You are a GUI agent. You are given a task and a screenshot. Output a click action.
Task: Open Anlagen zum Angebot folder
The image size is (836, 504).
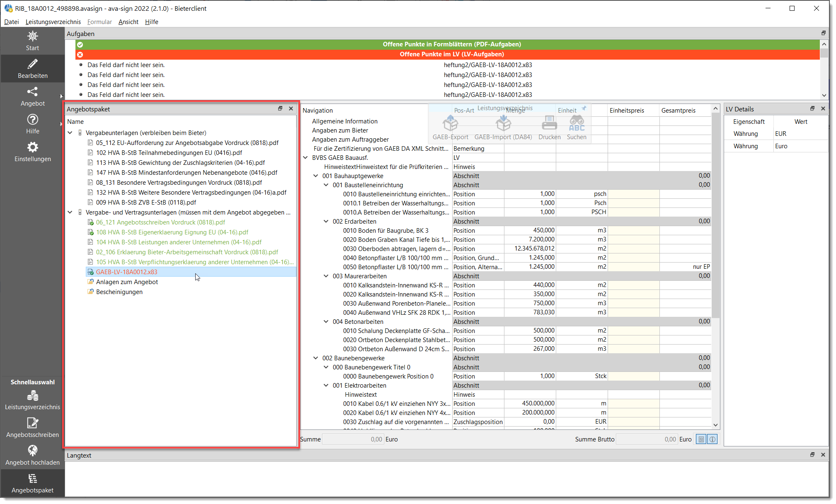pos(127,282)
